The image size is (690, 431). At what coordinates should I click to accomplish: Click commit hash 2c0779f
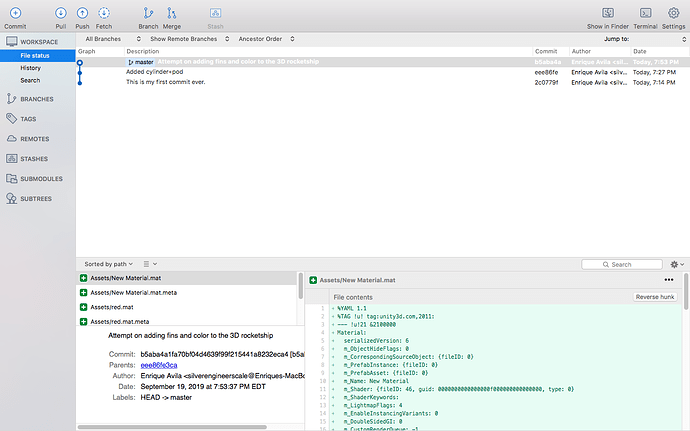546,82
